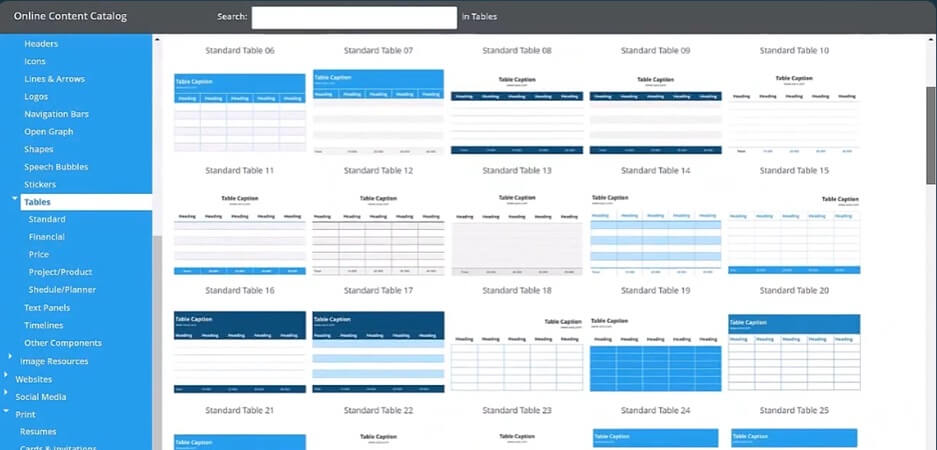937x450 pixels.
Task: Select Standard Table 19 thumbnail
Action: click(656, 354)
